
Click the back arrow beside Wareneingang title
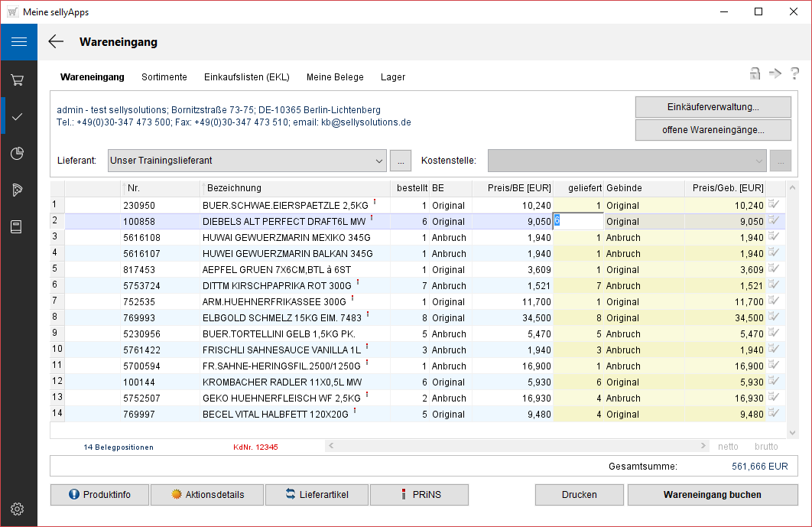pyautogui.click(x=56, y=42)
